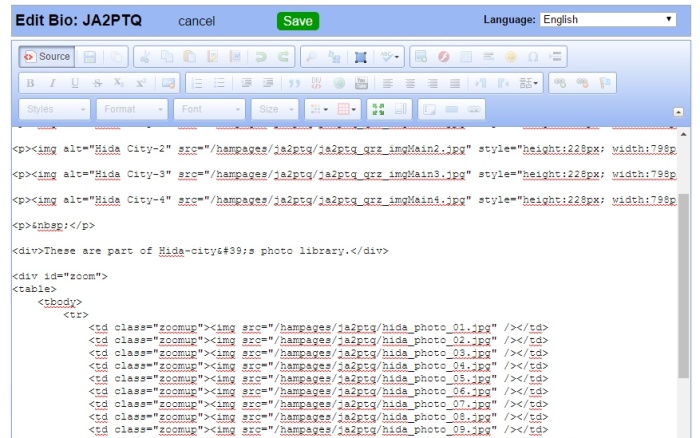Click the right-to-left text direction icon

click(503, 83)
